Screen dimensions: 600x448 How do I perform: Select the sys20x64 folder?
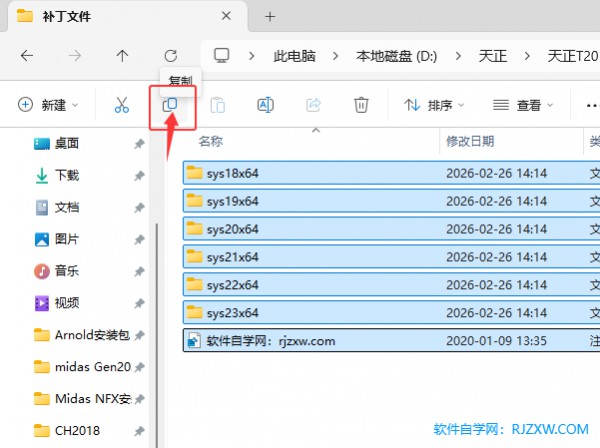tap(391, 229)
